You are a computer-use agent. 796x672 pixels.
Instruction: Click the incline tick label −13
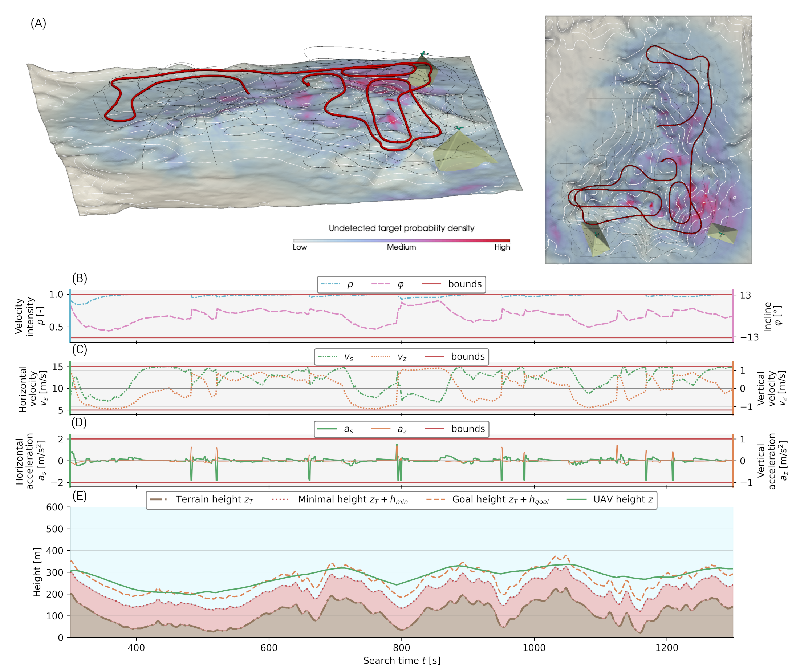[x=749, y=337]
